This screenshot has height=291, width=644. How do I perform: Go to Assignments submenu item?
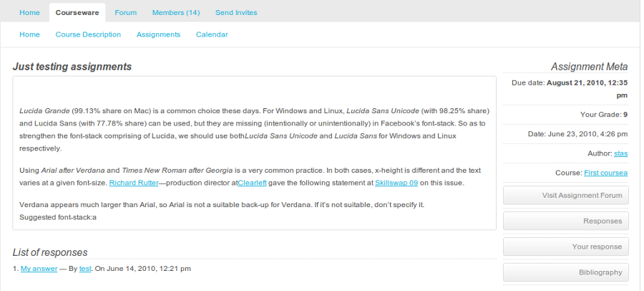point(159,34)
